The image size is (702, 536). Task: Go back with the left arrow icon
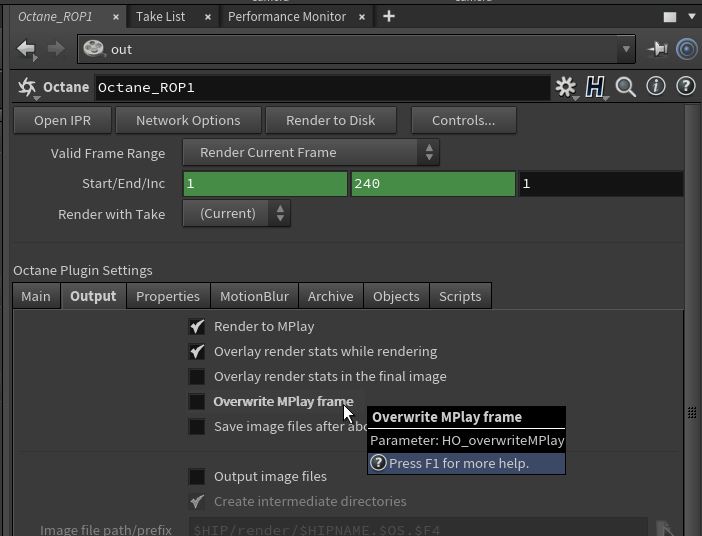pyautogui.click(x=26, y=49)
